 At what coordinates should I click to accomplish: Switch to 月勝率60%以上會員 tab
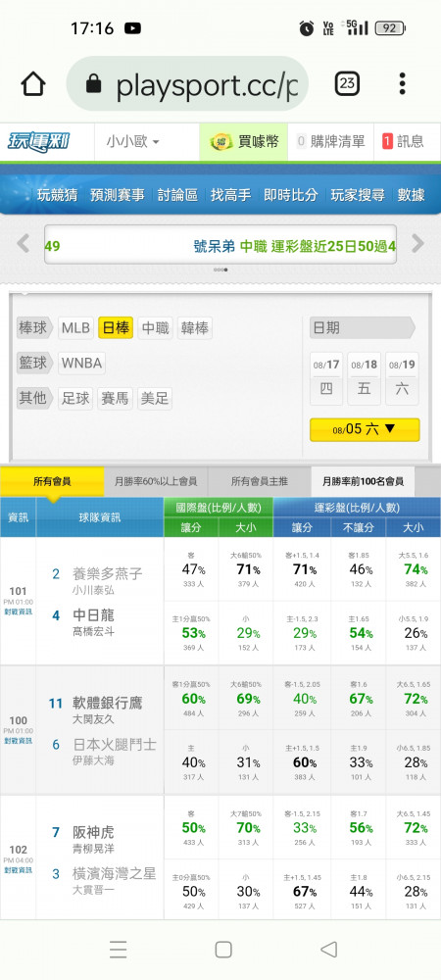pyautogui.click(x=156, y=481)
